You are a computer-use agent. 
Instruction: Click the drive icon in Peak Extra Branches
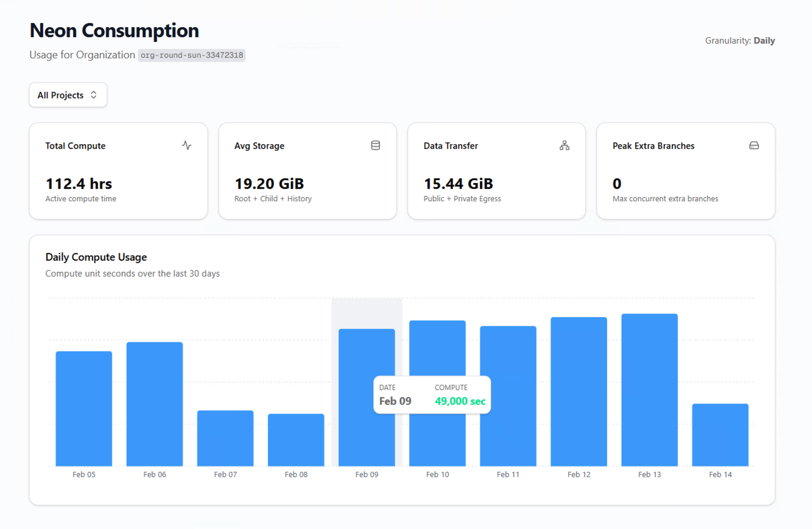pyautogui.click(x=754, y=145)
